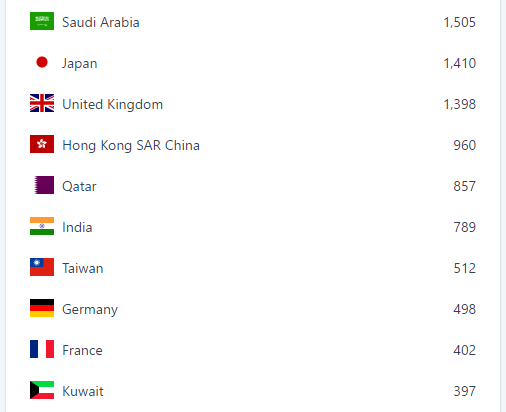Click the India count value 789
This screenshot has height=412, width=506.
click(x=464, y=227)
